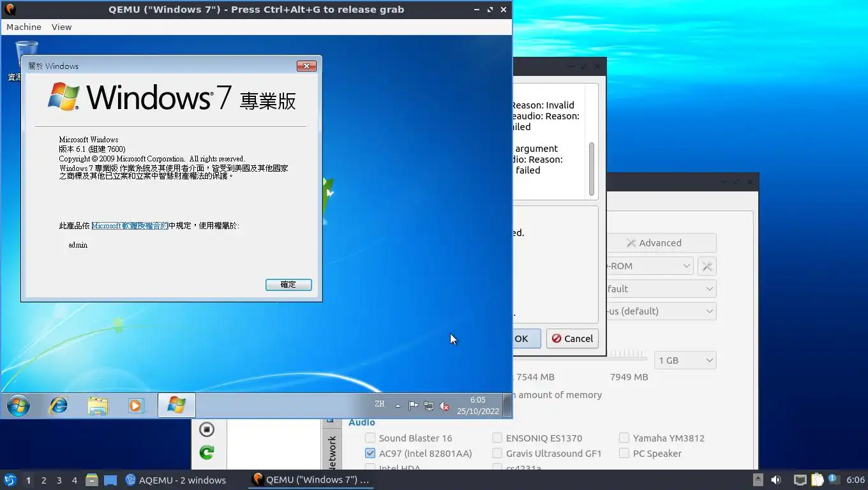
Task: Switch to workspace 2 on host panel
Action: point(43,480)
